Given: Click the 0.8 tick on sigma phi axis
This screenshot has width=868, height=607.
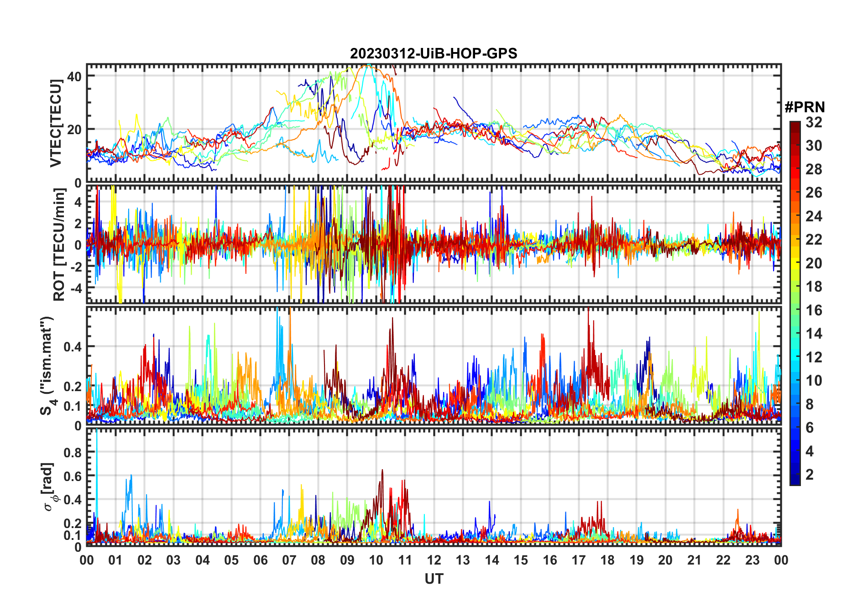Looking at the screenshot, I should (x=73, y=452).
